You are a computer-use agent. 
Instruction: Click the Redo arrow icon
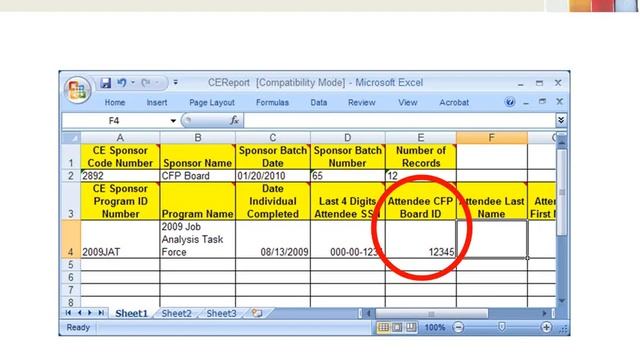tap(146, 83)
